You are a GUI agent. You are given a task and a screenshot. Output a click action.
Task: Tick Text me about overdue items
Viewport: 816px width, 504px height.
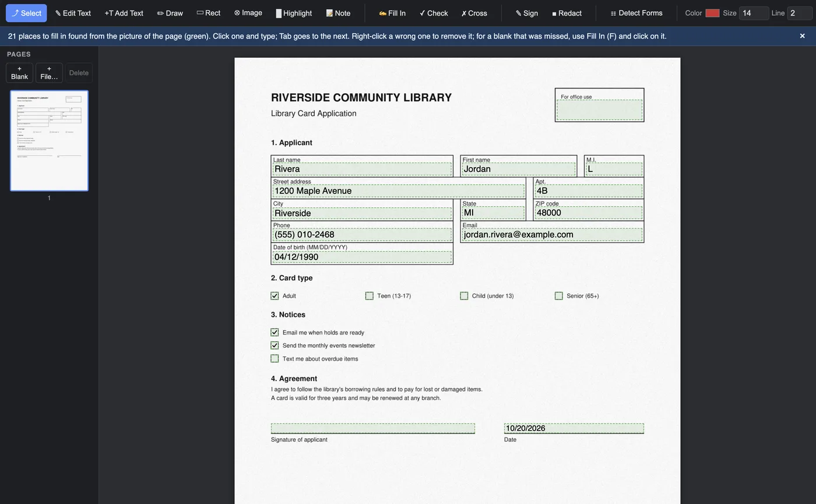pyautogui.click(x=275, y=358)
